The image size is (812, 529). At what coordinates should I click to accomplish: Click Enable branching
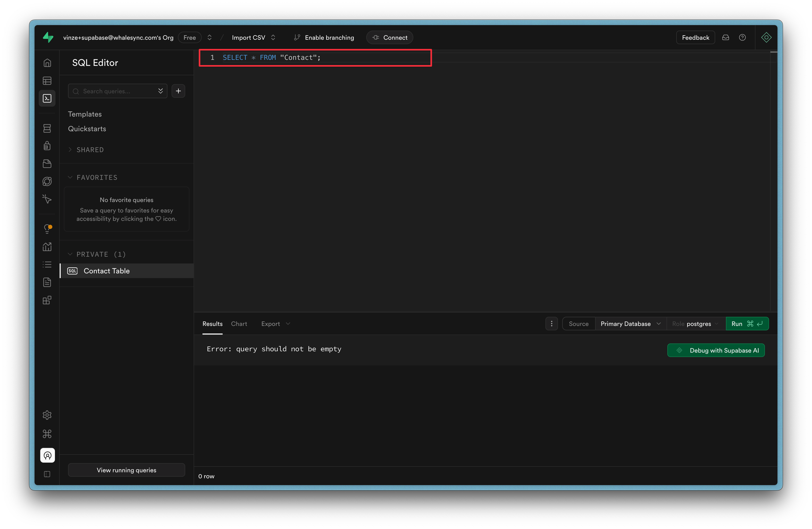tap(324, 37)
